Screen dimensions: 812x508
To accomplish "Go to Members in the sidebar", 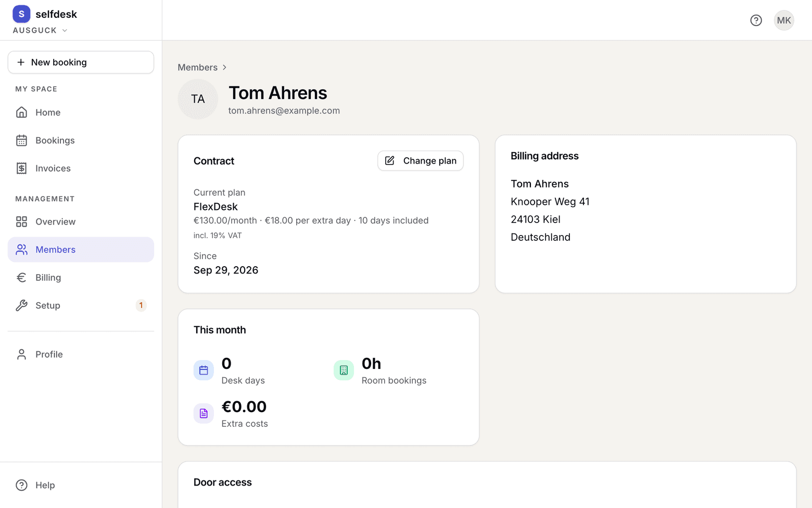I will click(81, 250).
